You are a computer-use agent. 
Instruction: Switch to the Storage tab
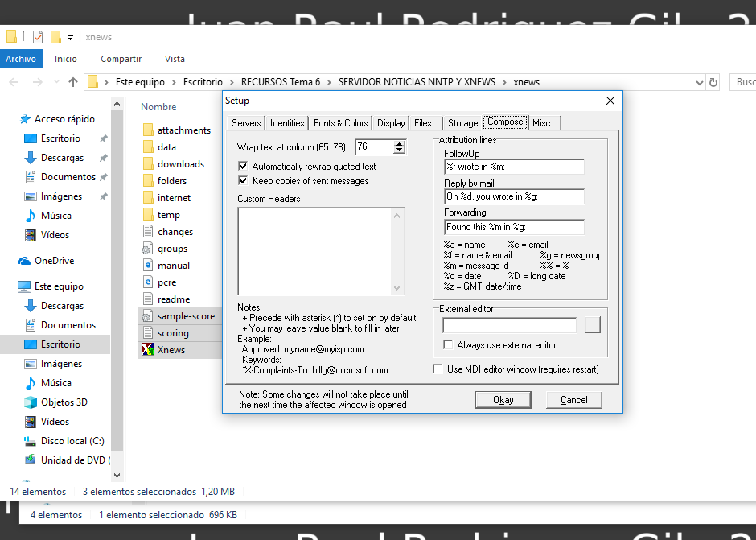pyautogui.click(x=463, y=123)
